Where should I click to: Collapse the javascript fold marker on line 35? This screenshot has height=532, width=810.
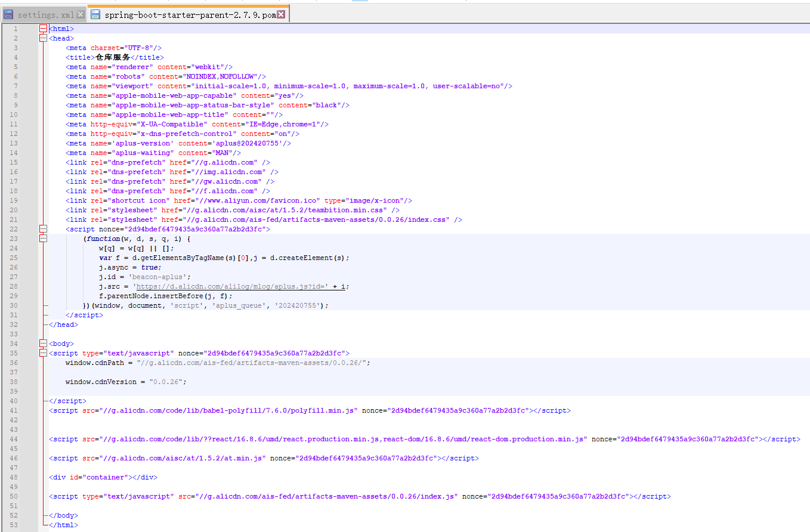click(42, 352)
